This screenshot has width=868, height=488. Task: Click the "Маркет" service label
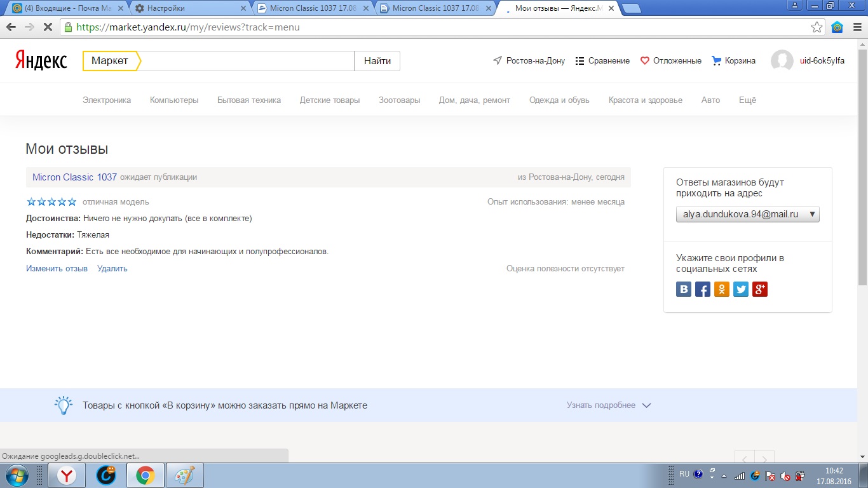coord(110,61)
